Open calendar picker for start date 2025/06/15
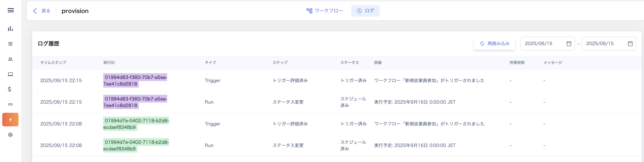Viewport: 644px width, 162px height. coord(569,44)
